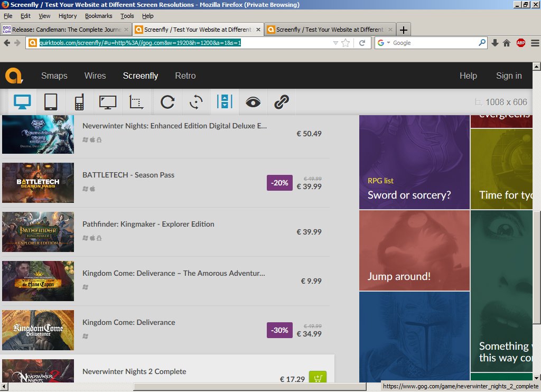541x392 pixels.
Task: Open the Time for ty… tile
Action: click(502, 169)
